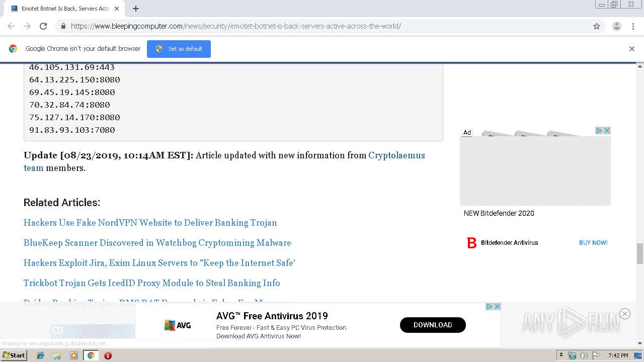Click the AVG DOWNLOAD button
Screen dimensions: 644x362
click(433, 325)
